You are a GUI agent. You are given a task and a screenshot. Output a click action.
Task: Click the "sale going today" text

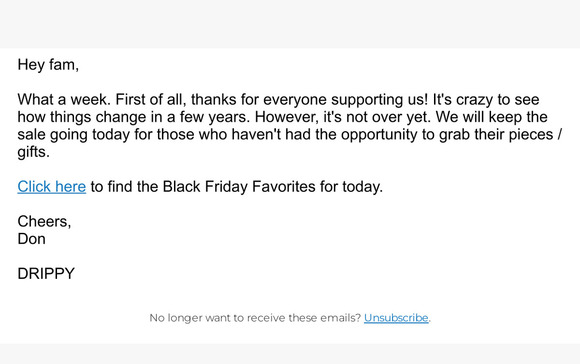click(74, 134)
